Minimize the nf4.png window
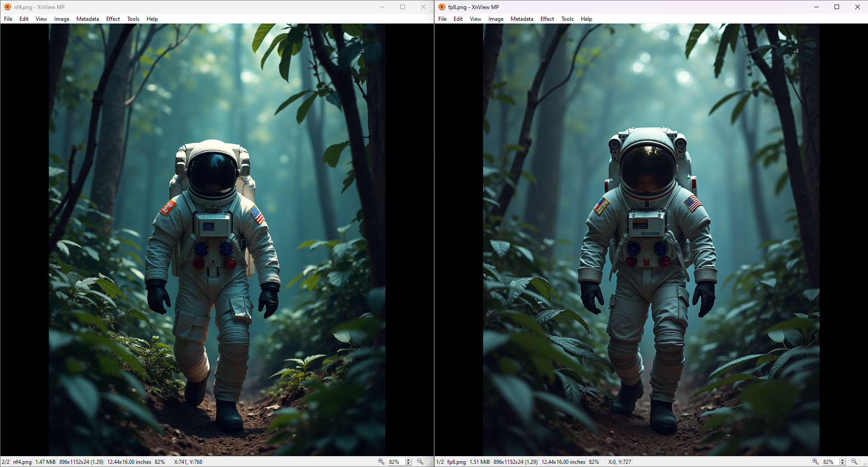The image size is (868, 467). [382, 7]
